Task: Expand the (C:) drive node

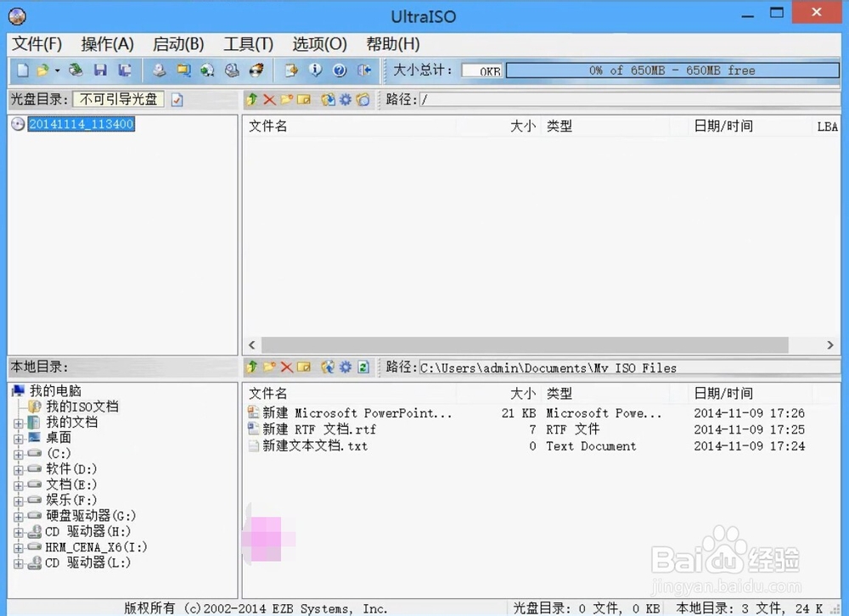Action: [19, 455]
